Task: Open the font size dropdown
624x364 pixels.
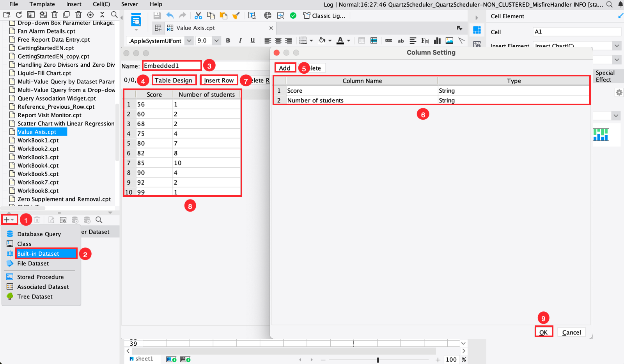Action: [216, 41]
